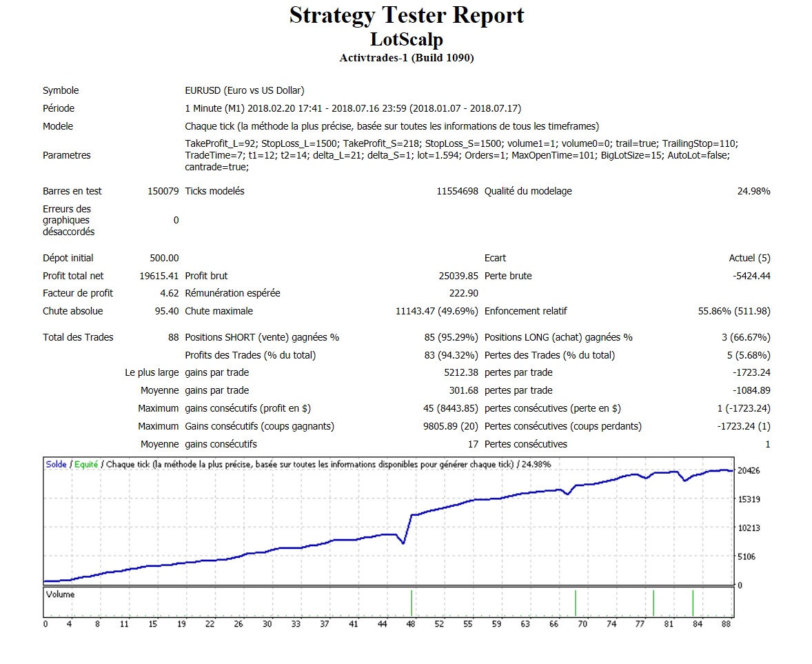Click the 'LotScalp' heading
Viewport: 812px width, 664px height.
[407, 39]
